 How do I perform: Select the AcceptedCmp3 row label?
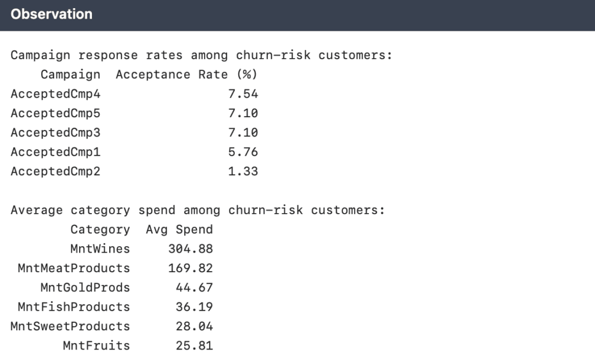coord(55,132)
